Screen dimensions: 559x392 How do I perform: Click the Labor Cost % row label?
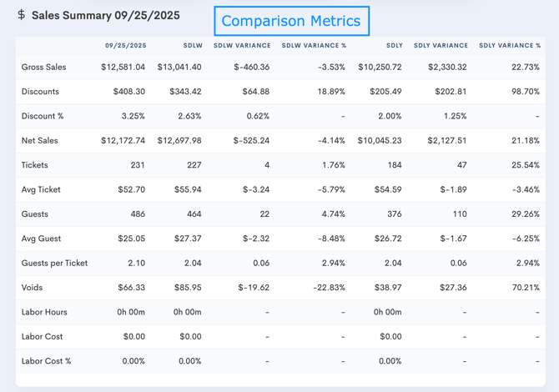47,361
